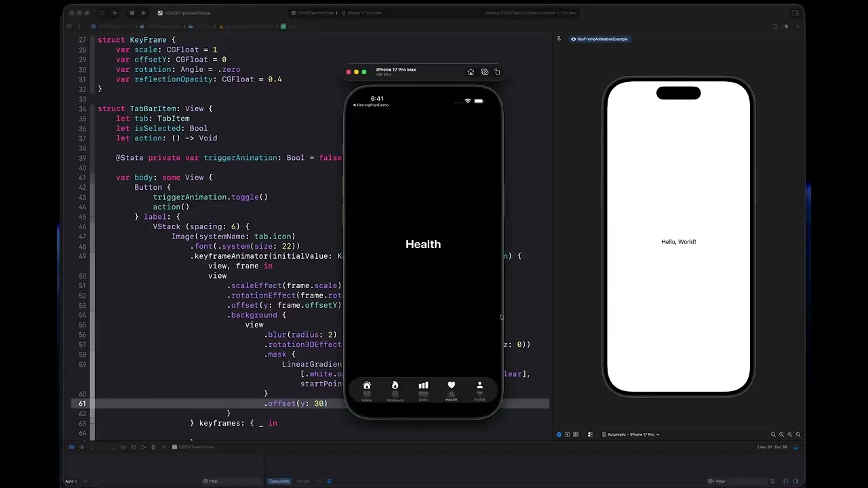Open canvas Device Settings control
Viewport: 868px width, 488px height.
(x=590, y=434)
